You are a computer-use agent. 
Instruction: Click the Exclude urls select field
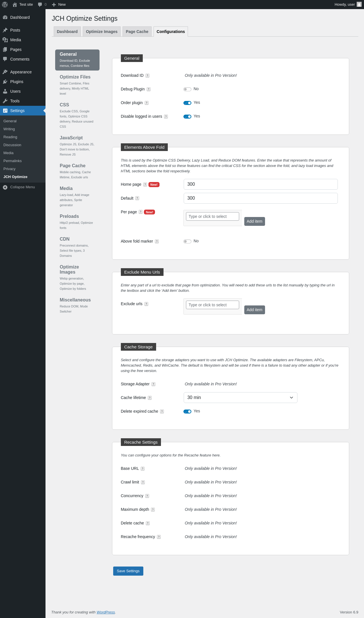pos(212,305)
